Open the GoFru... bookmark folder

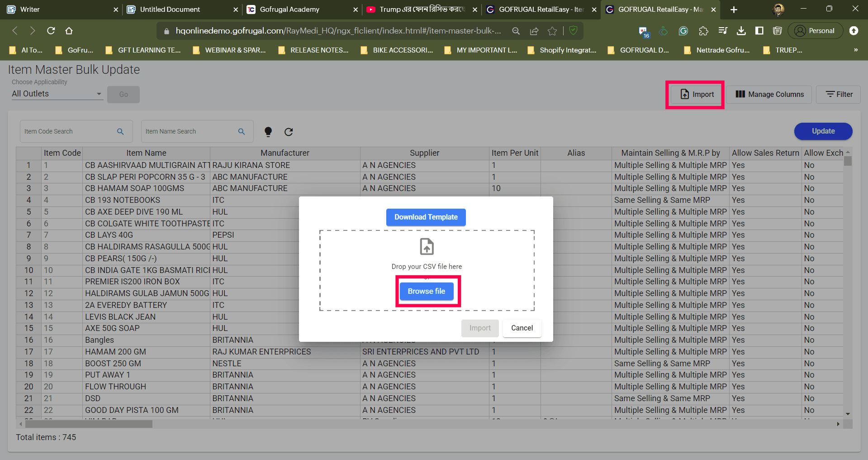click(x=74, y=50)
